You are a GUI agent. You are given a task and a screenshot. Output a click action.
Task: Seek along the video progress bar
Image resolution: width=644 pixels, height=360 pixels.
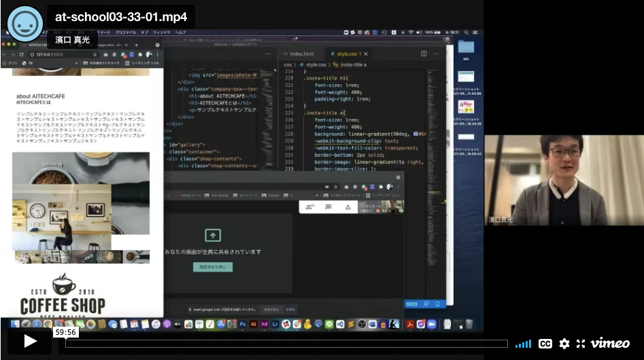click(x=286, y=344)
